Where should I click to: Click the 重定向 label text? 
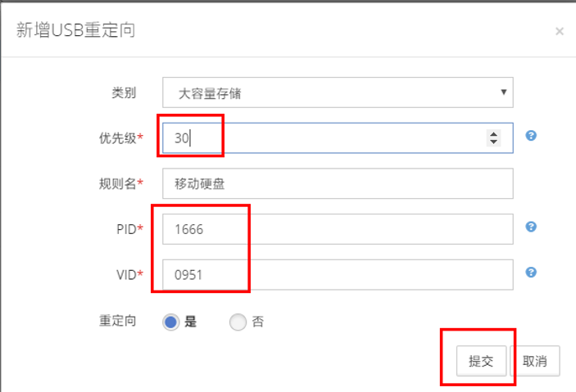click(118, 321)
